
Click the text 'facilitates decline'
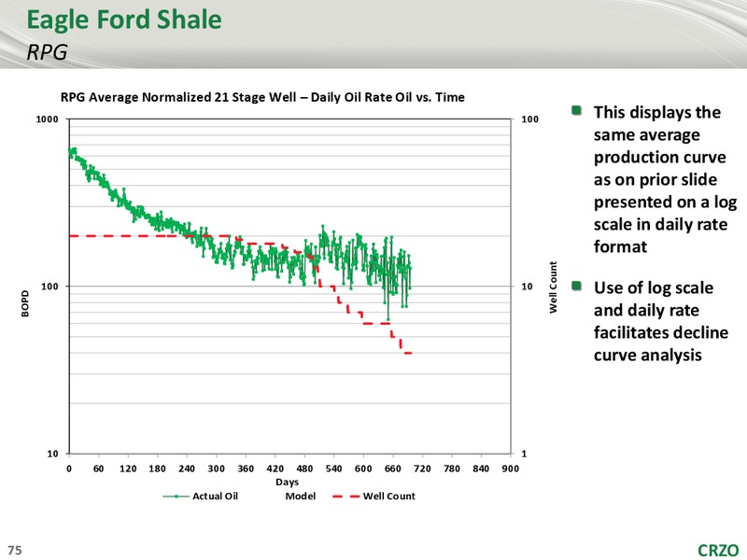point(661,332)
